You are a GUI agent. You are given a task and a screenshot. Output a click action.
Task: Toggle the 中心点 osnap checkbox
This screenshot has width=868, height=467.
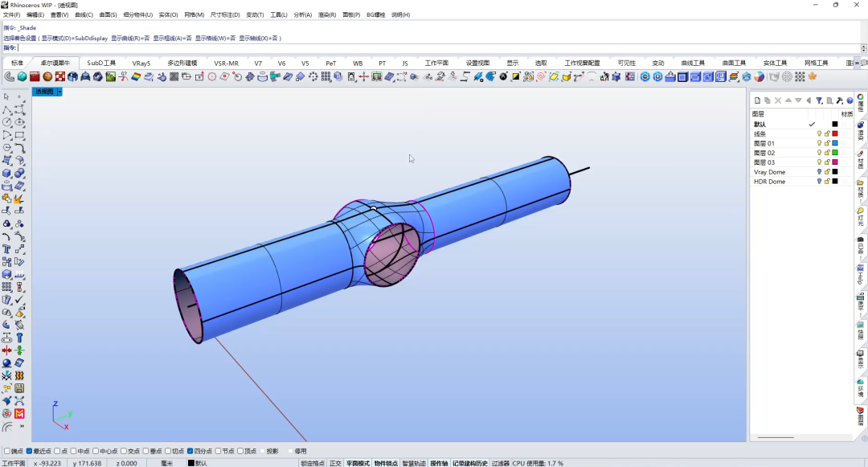[96, 452]
